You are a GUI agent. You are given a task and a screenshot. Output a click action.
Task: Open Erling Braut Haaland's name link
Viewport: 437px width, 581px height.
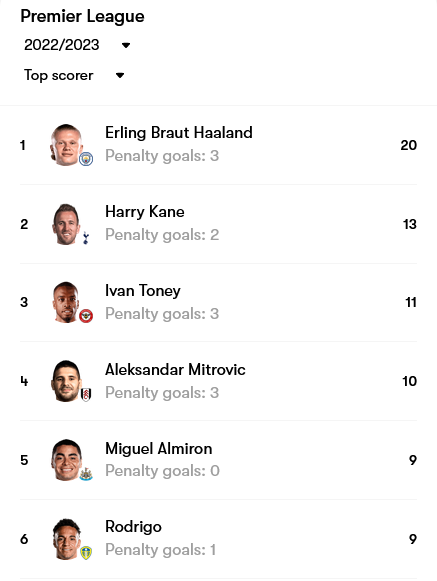point(179,133)
